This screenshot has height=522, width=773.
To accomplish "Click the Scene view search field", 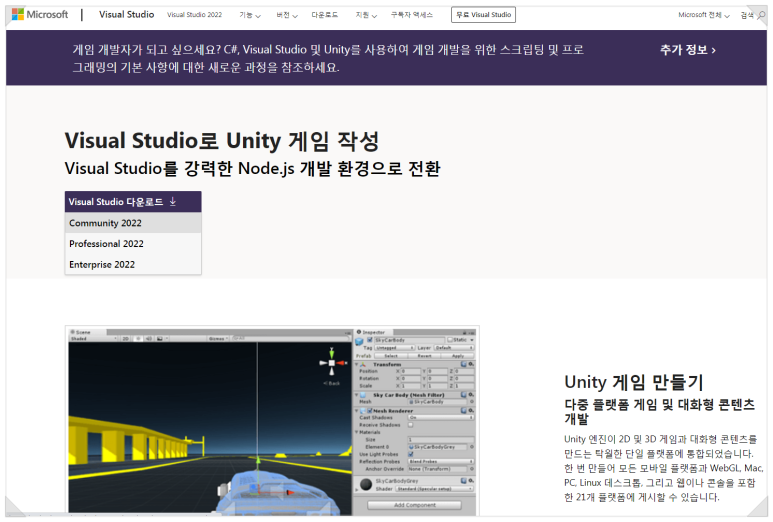I will click(x=291, y=339).
